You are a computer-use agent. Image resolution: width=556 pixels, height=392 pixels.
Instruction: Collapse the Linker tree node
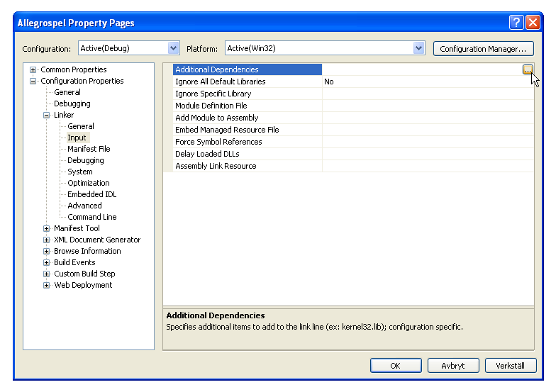47,115
